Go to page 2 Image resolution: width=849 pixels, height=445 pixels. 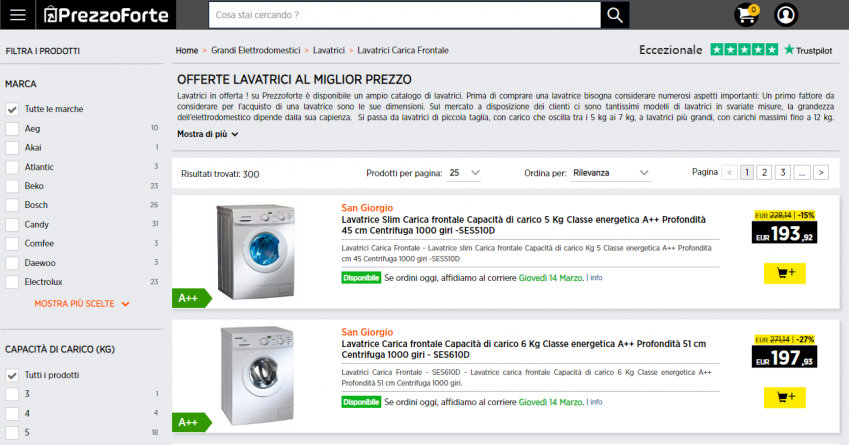coord(765,173)
